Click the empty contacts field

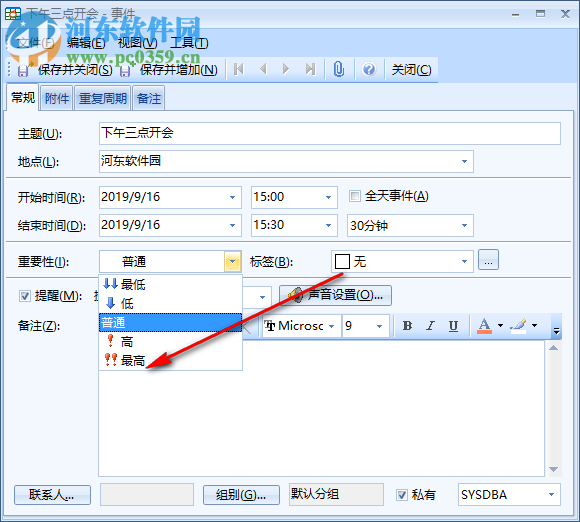[x=147, y=494]
